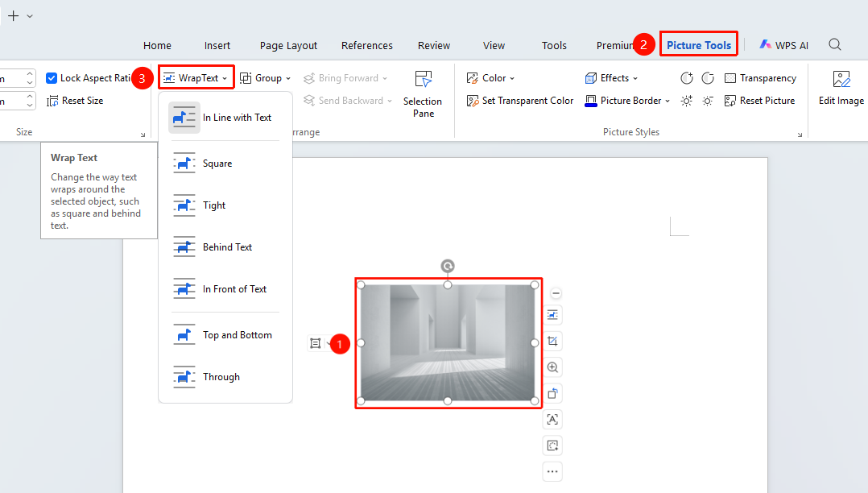
Task: Open the Transparency option
Action: pyautogui.click(x=761, y=78)
